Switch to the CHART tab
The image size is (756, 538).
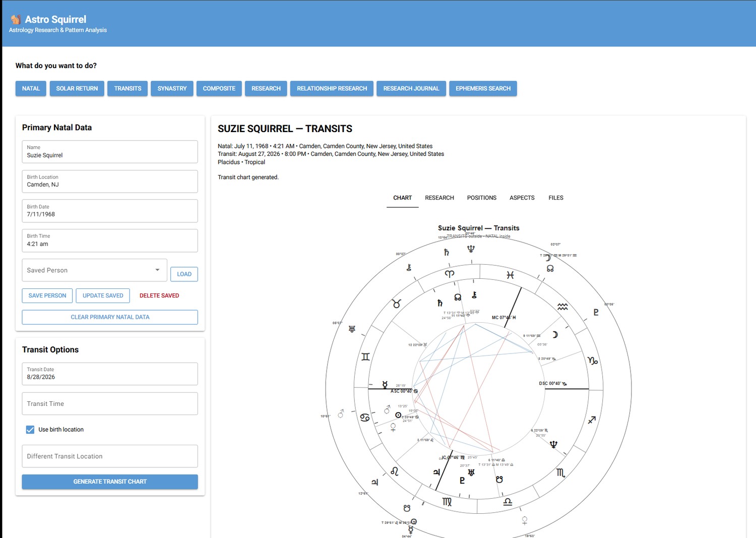[x=403, y=198]
